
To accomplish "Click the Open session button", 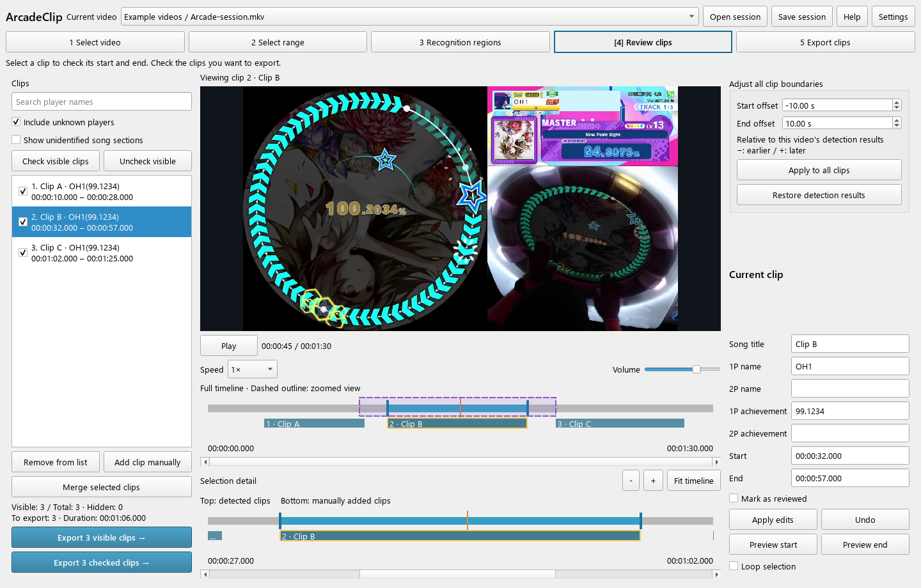I will coord(735,17).
